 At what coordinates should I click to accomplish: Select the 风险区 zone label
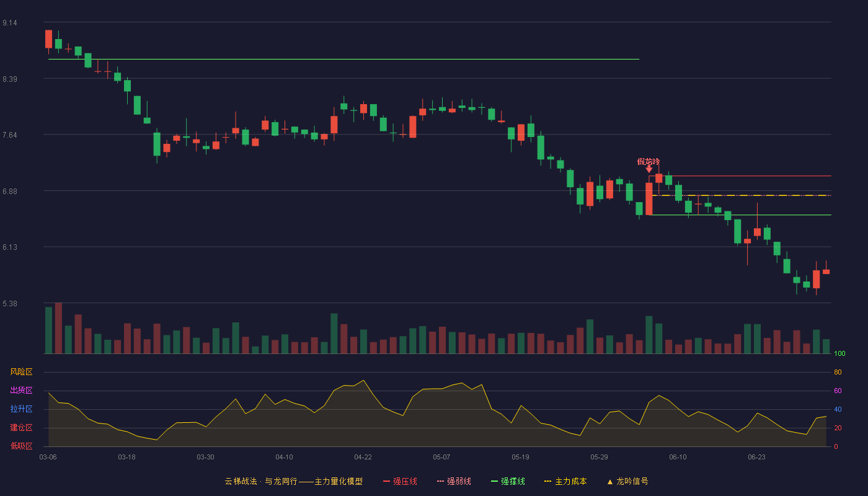pyautogui.click(x=21, y=372)
